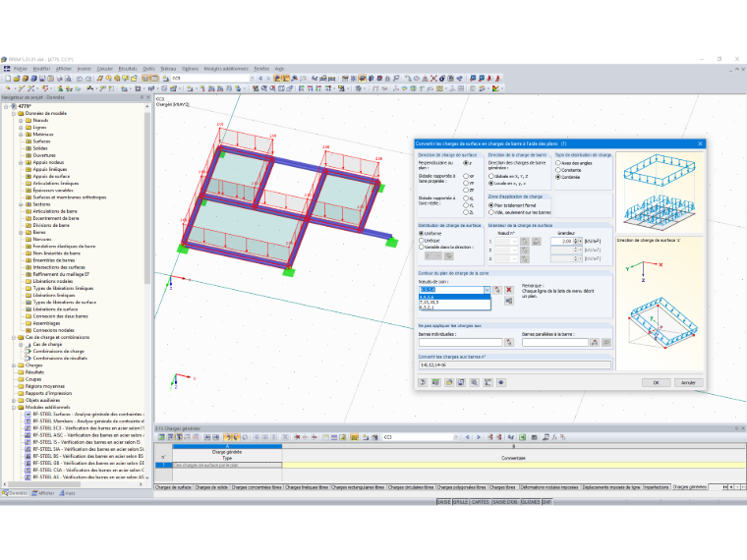
Task: Click the open-folder icon in dialog footer
Action: [x=449, y=382]
